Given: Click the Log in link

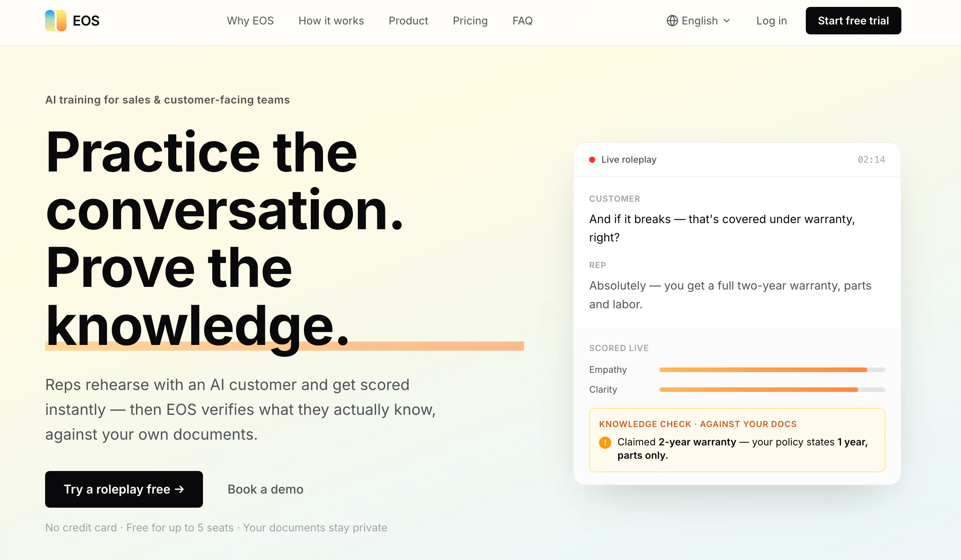Looking at the screenshot, I should click(771, 21).
